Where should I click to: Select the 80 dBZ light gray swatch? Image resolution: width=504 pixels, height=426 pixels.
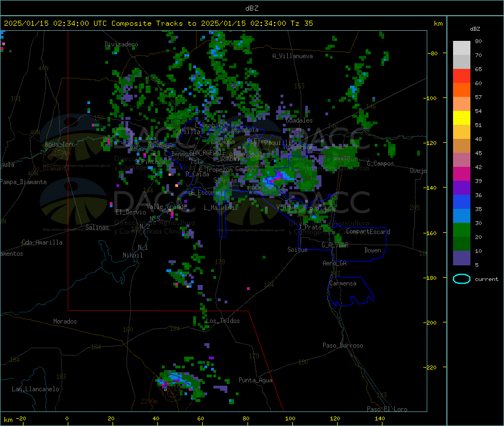(461, 48)
